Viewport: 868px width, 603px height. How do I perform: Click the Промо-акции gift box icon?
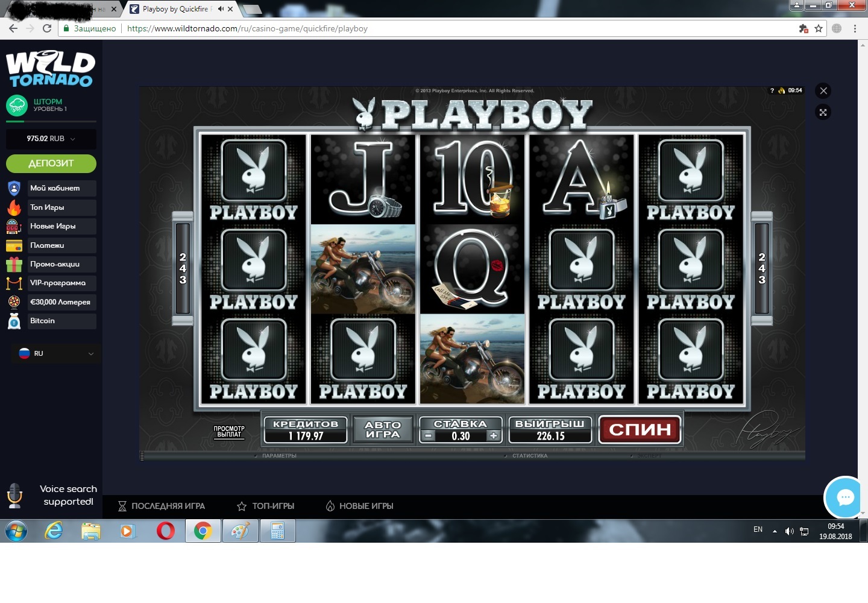coord(14,264)
